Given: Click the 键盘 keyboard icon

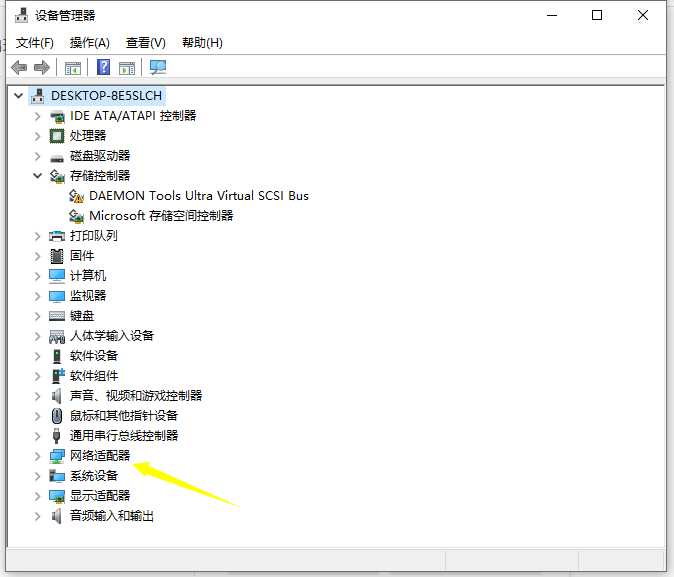Looking at the screenshot, I should pos(57,316).
